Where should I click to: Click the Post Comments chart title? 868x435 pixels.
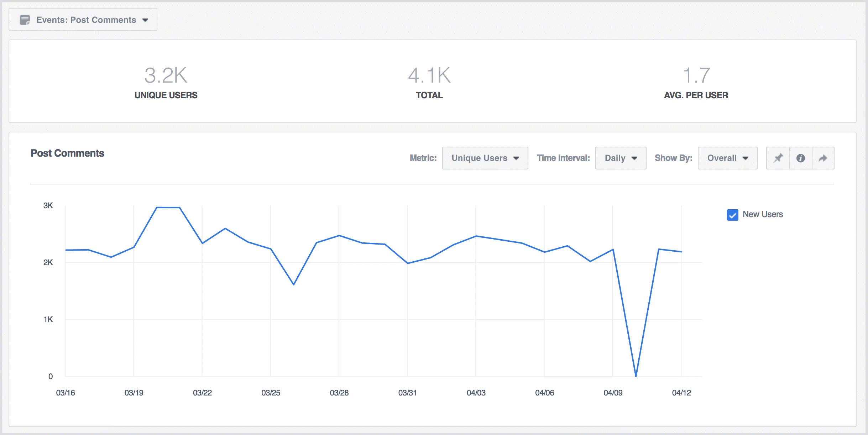point(67,153)
